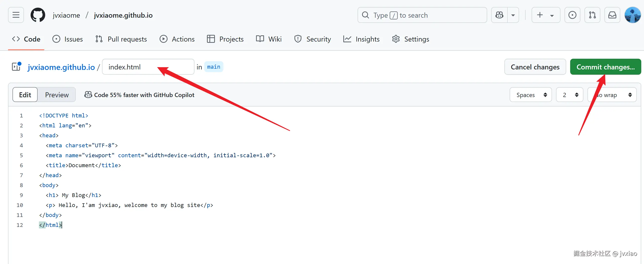Switch to Edit mode toggle

tap(25, 95)
